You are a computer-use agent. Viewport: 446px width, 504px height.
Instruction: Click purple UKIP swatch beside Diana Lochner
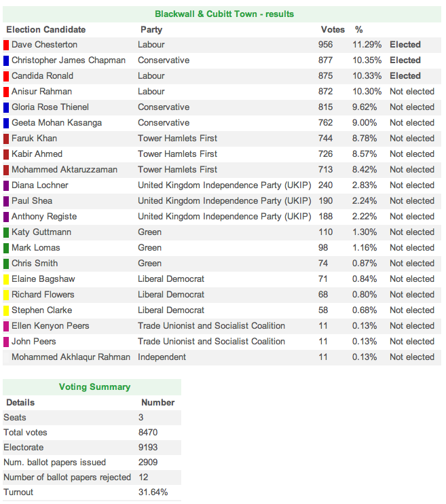click(x=6, y=185)
